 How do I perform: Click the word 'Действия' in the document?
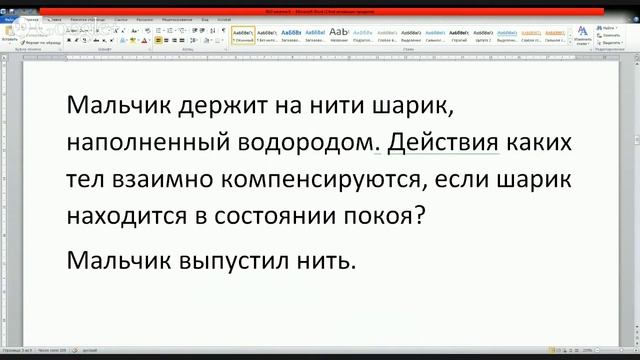tap(443, 142)
